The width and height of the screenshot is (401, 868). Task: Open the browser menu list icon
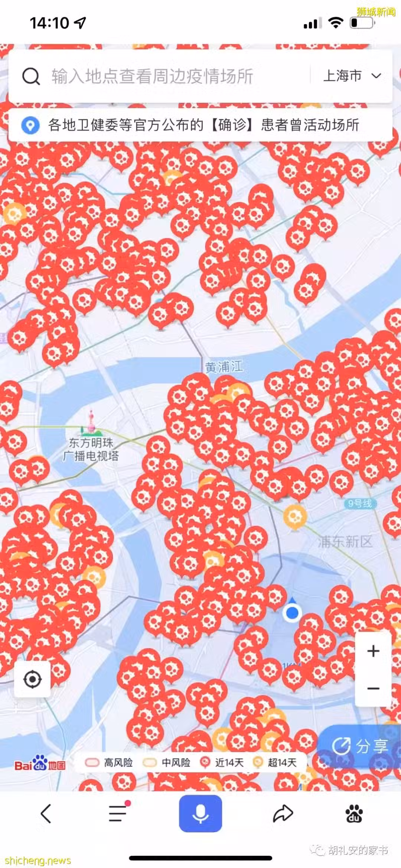pos(118,812)
